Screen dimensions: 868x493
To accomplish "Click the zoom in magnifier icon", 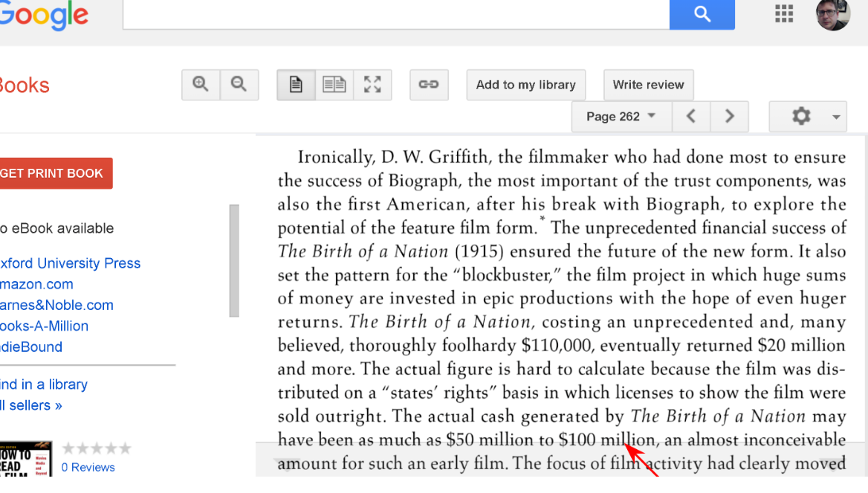I will pyautogui.click(x=201, y=85).
